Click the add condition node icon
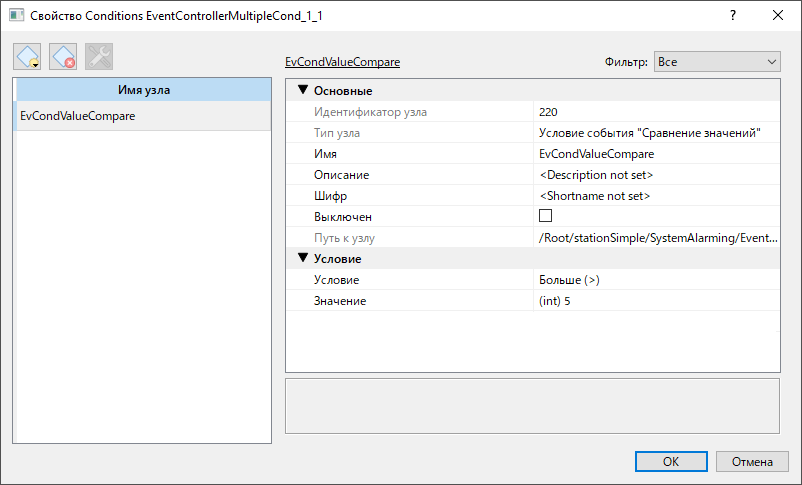 [27, 56]
